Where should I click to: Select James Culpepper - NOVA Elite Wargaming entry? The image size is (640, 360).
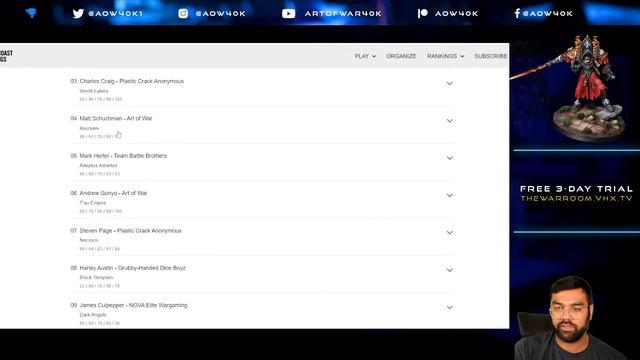(133, 305)
